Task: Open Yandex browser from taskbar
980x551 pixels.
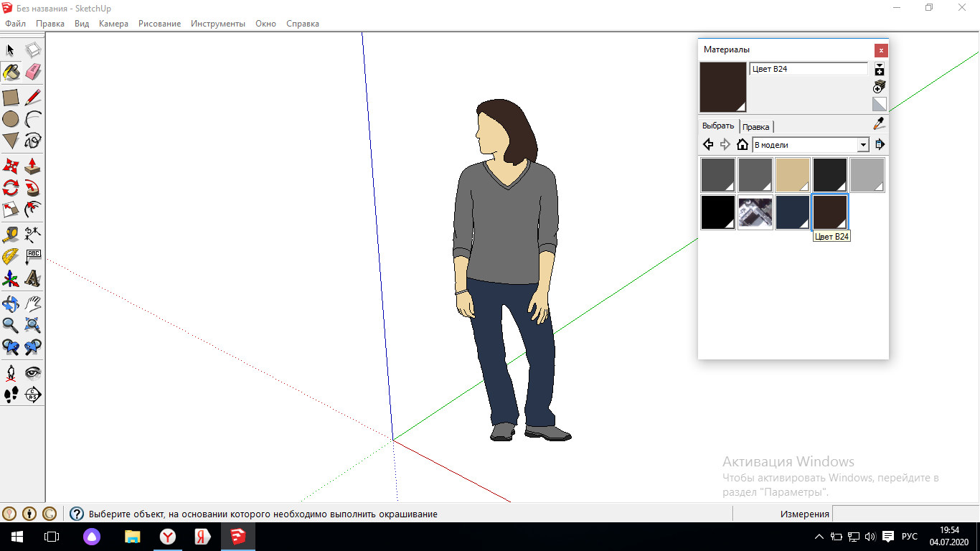Action: click(167, 536)
